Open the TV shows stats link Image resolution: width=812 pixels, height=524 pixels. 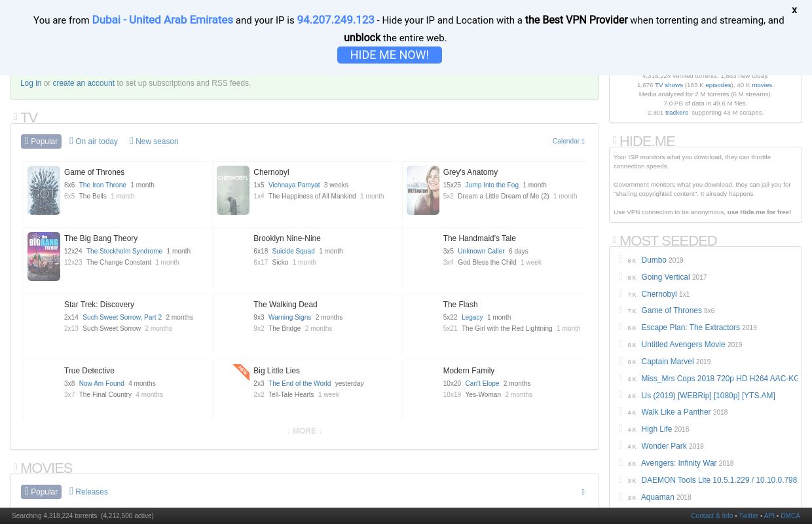coord(669,85)
